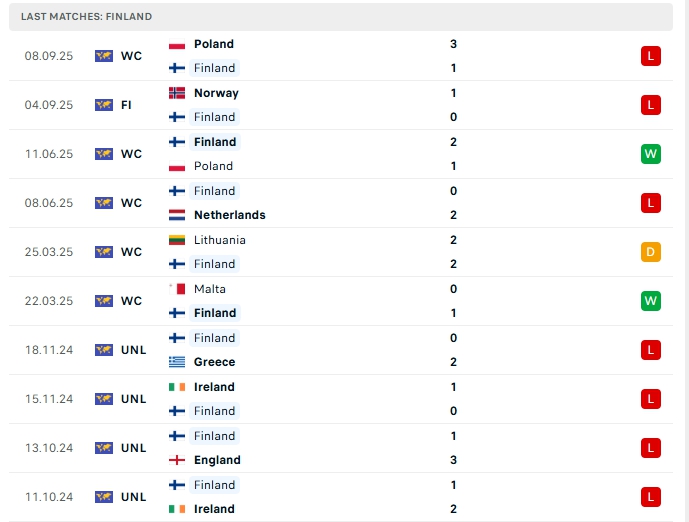Viewport: 689px width, 522px height.
Task: Click the orange D badge for the Lithuania match
Action: point(650,252)
